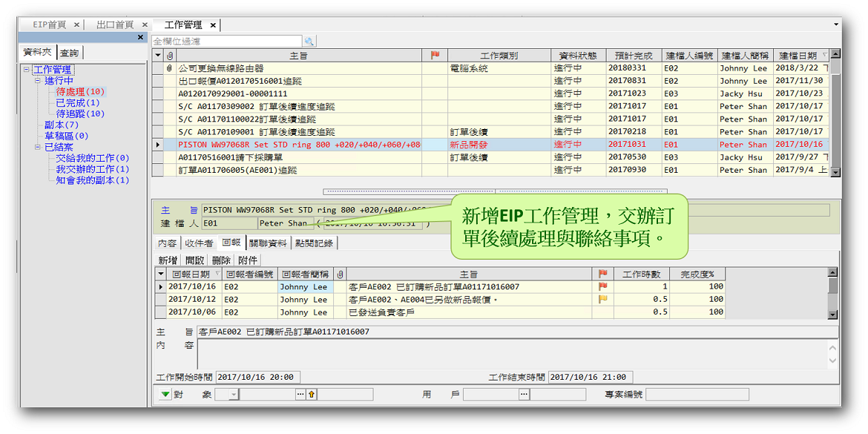Click the up-arrow icon in the 對象 field
The width and height of the screenshot is (868, 434).
(312, 395)
